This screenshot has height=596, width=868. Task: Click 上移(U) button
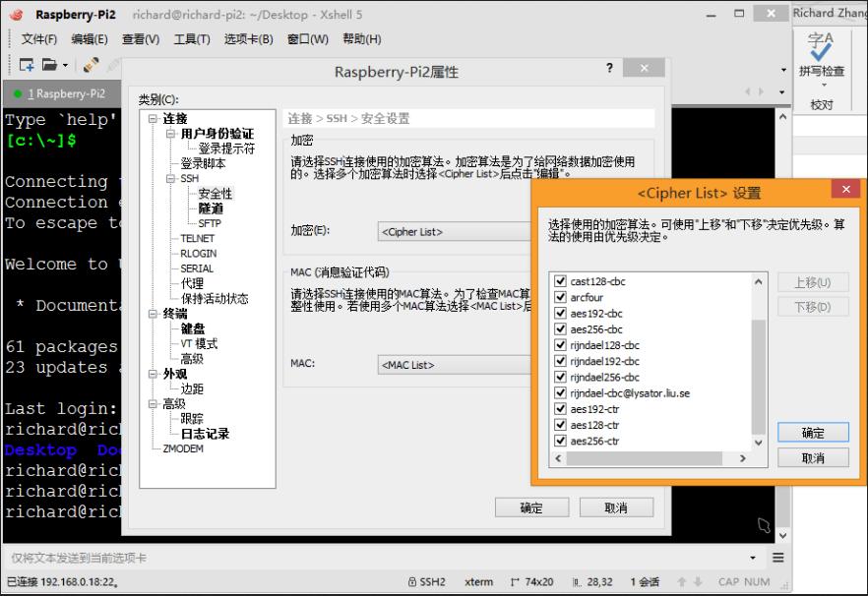(x=813, y=282)
